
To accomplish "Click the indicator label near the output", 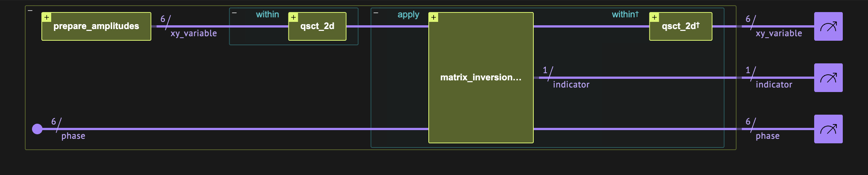I will [774, 84].
